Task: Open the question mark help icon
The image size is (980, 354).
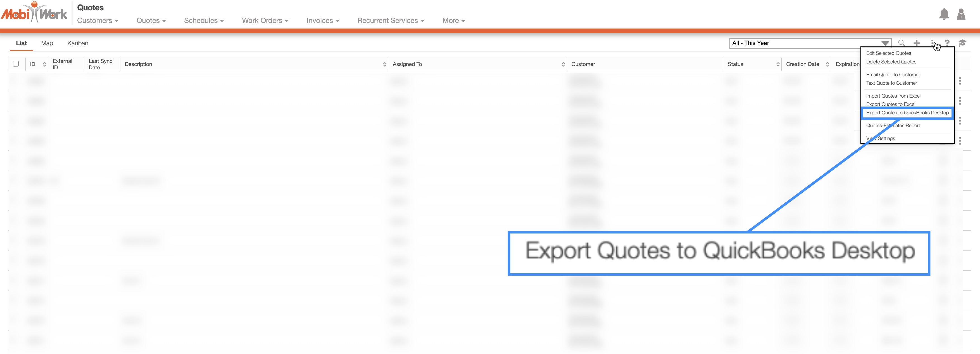Action: [x=947, y=43]
